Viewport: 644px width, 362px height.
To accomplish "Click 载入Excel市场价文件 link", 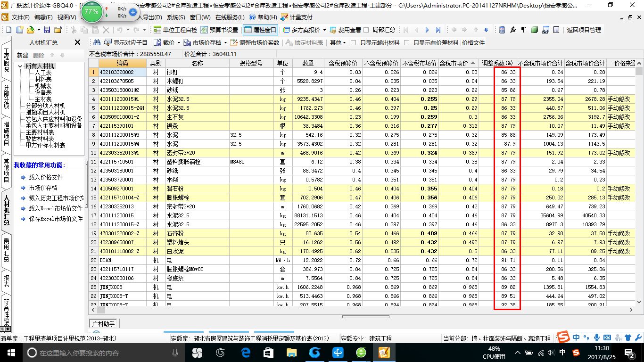I will click(56, 208).
